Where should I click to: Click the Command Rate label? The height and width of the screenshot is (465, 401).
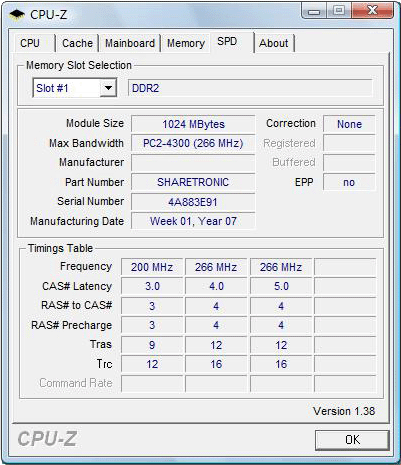76,383
